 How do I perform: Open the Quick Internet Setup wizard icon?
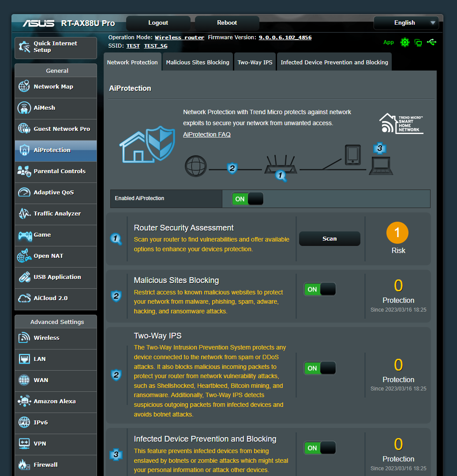(x=24, y=47)
